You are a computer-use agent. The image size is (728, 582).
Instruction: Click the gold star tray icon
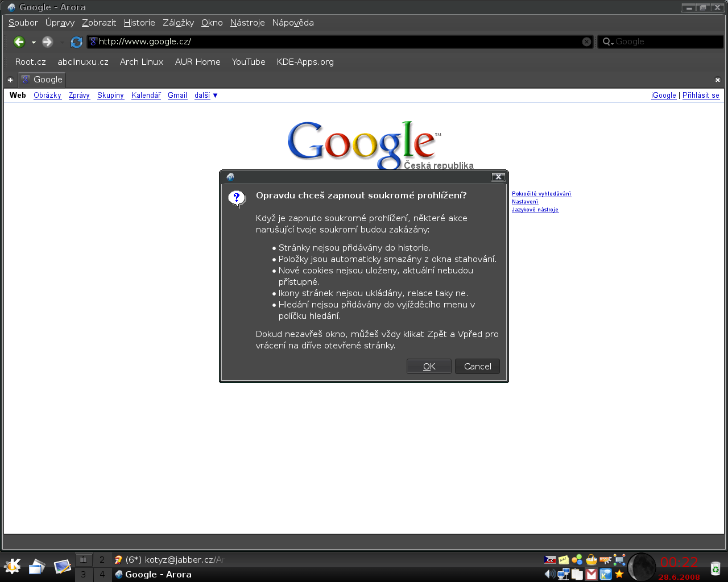pos(619,574)
